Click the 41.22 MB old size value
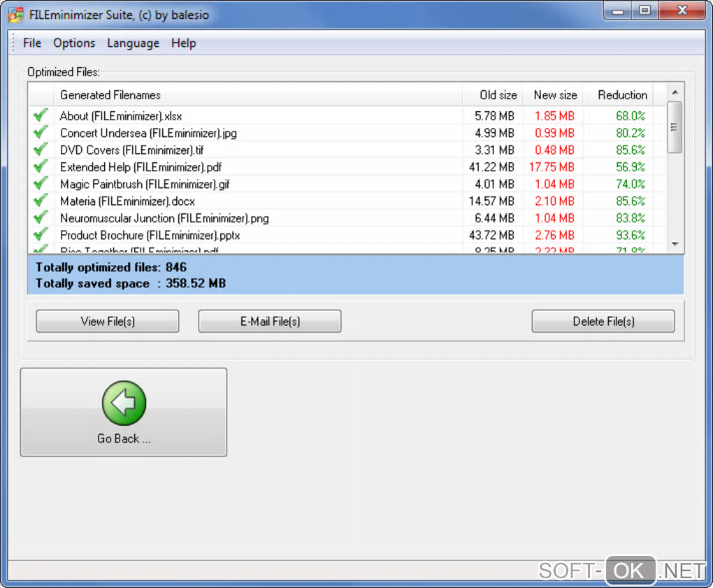This screenshot has height=588, width=713. (491, 167)
